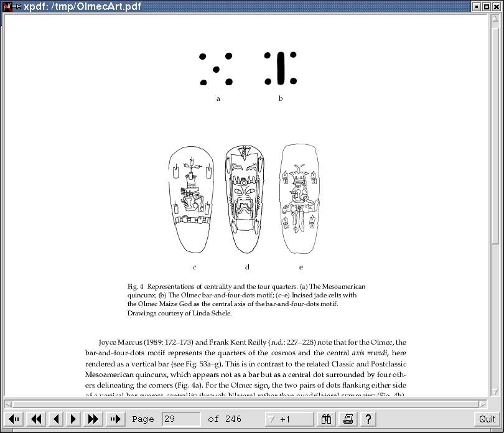Screen dimensions: 504x433
Task: Click the title bar text "xpdf: /tmp/OlmecArt.pdf"
Action: (82, 6)
